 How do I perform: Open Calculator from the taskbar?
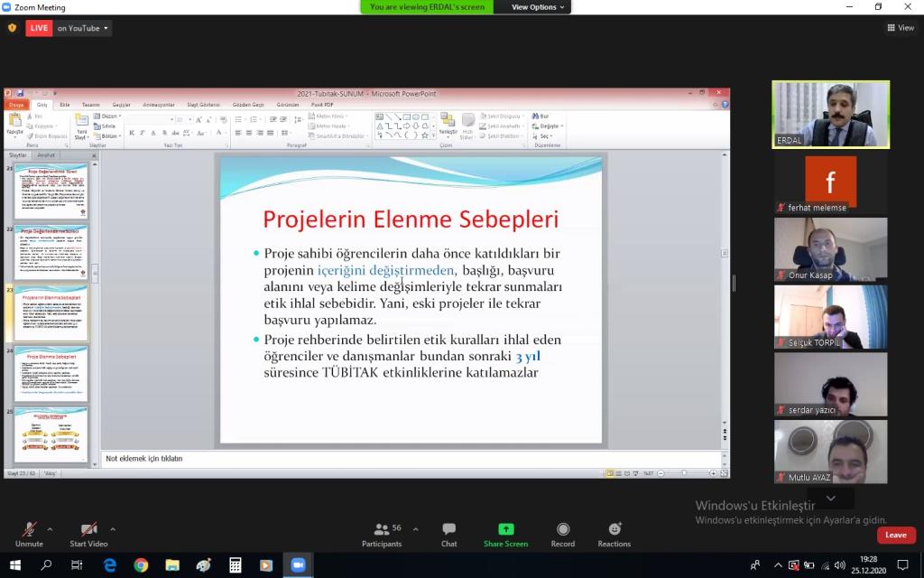235,565
